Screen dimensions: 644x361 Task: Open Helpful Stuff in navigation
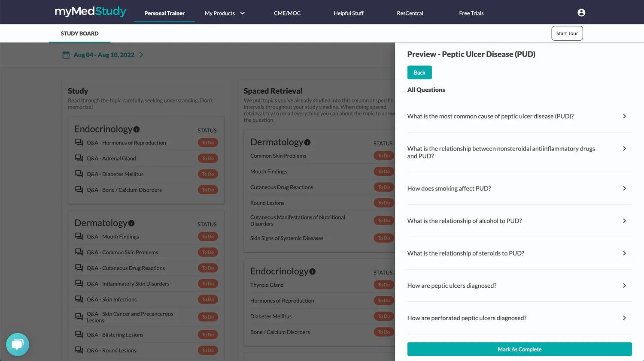pos(349,13)
